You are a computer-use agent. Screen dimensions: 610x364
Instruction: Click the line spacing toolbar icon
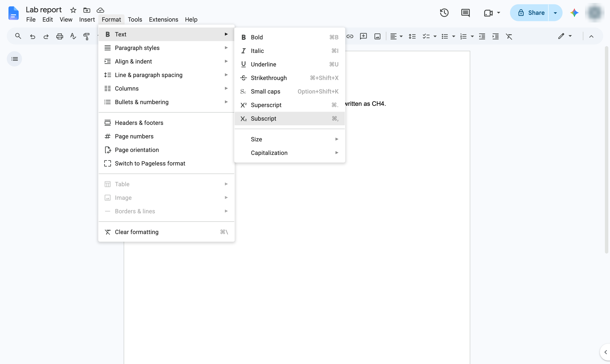(412, 37)
